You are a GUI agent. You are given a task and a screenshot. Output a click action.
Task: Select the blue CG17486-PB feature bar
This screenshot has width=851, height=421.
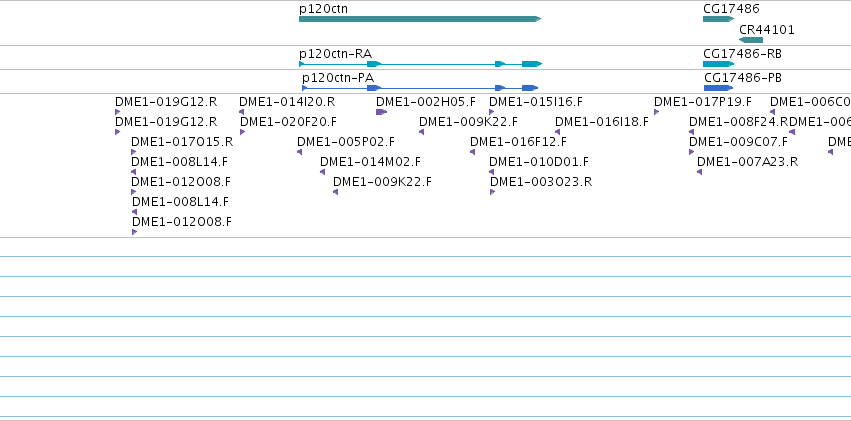(x=719, y=88)
